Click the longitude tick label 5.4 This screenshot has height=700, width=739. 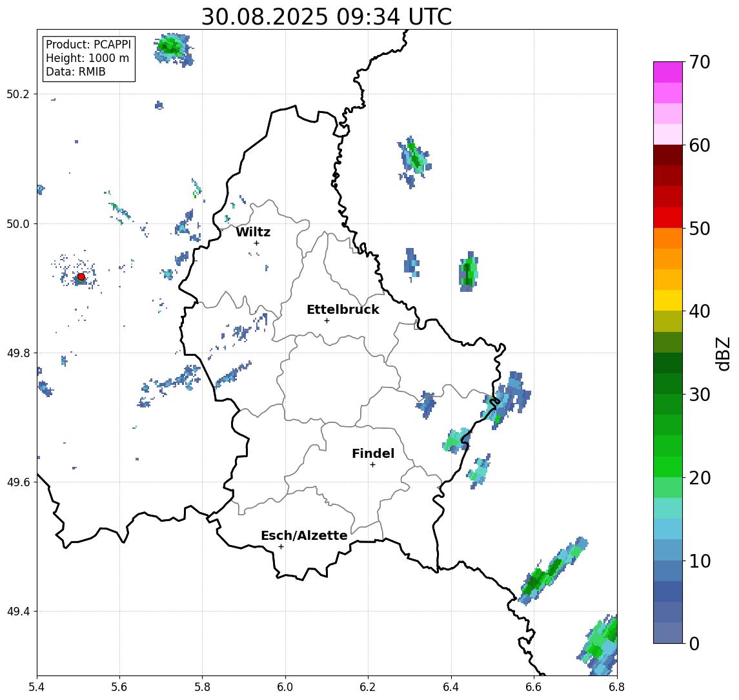coord(37,687)
